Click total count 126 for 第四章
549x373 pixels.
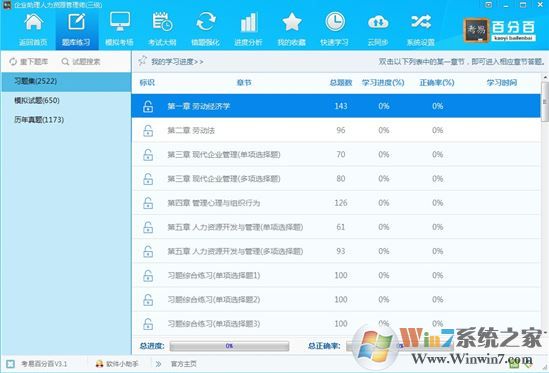(341, 203)
